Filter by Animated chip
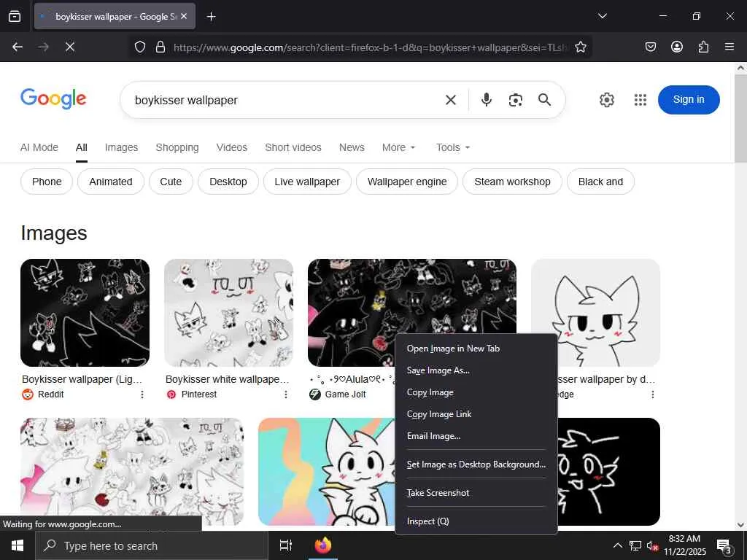The width and height of the screenshot is (747, 560). [x=111, y=182]
